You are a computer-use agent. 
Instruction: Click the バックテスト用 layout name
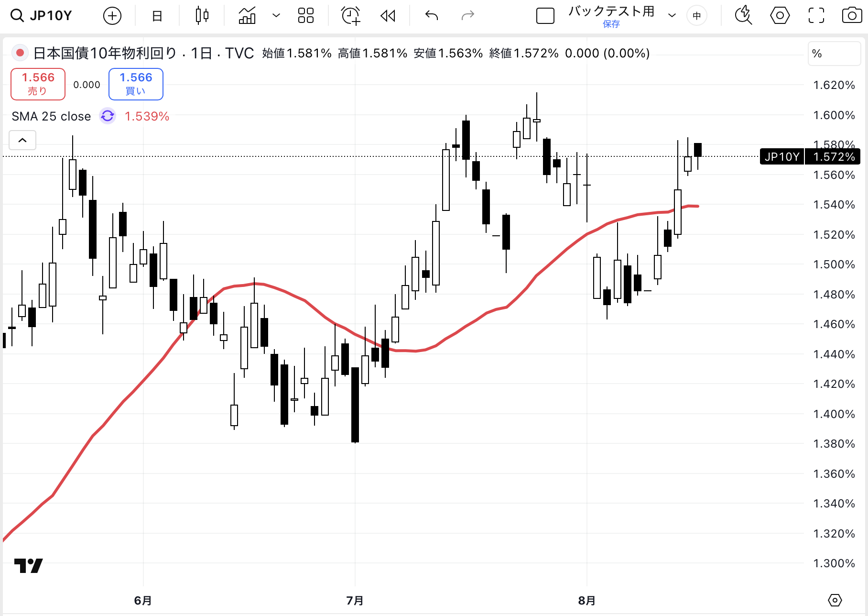tap(611, 11)
